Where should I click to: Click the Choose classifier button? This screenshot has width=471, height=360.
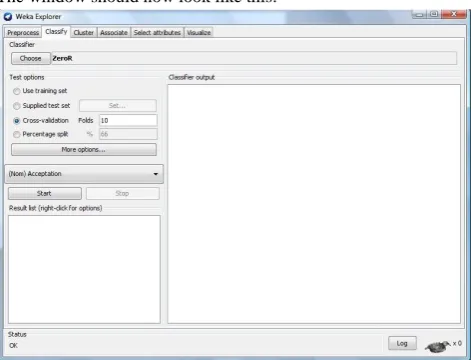pyautogui.click(x=31, y=58)
